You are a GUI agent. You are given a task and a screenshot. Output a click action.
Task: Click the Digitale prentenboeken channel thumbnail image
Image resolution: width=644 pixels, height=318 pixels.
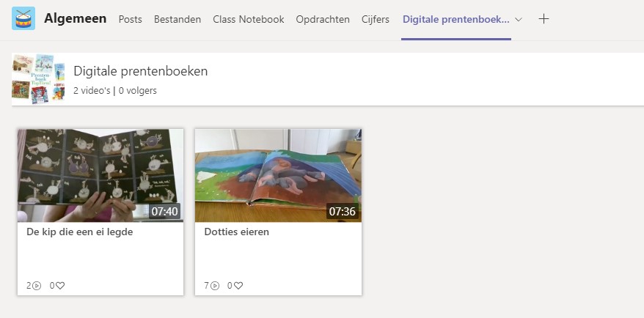[x=38, y=78]
